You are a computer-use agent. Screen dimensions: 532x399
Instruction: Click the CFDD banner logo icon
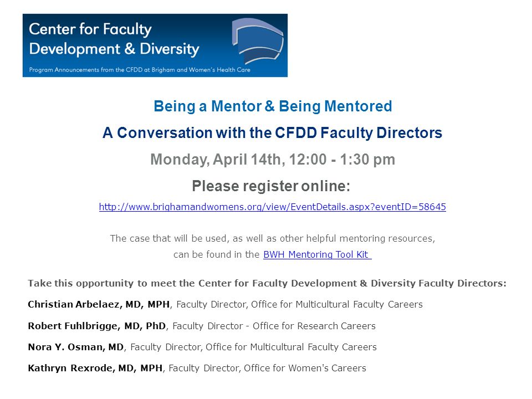point(258,41)
